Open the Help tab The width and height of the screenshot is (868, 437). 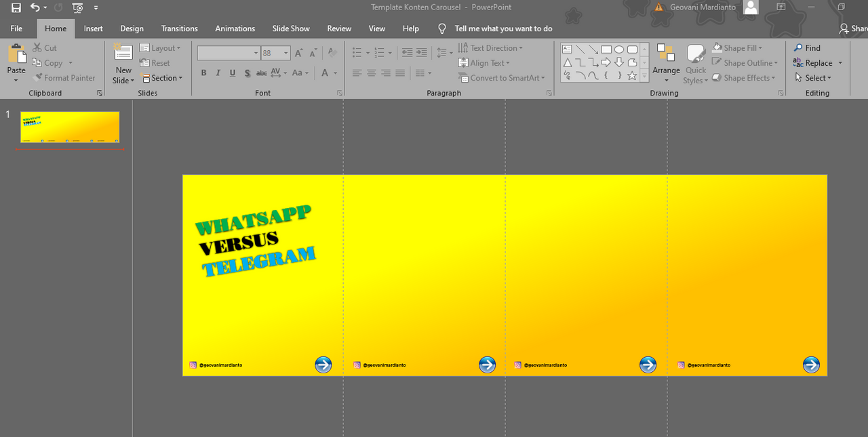[x=411, y=28]
